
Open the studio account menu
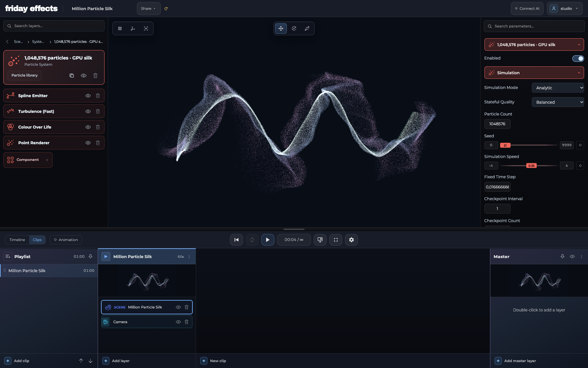point(564,9)
